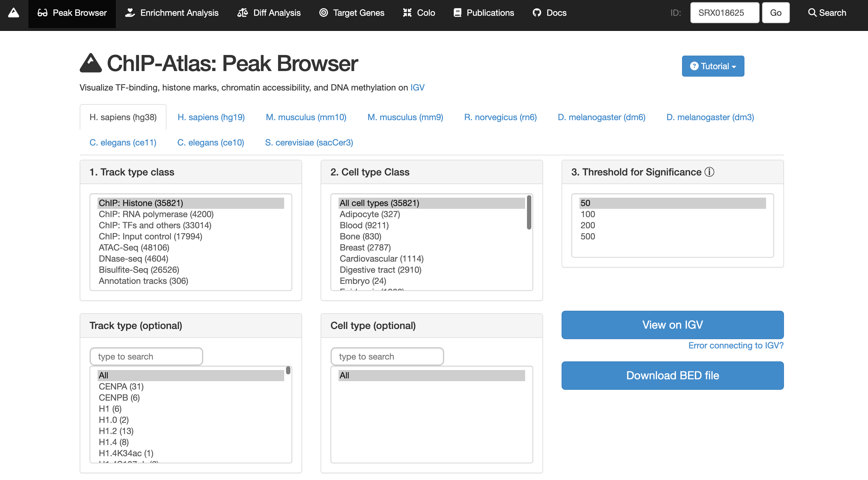868x480 pixels.
Task: Select threshold 100
Action: tap(672, 214)
